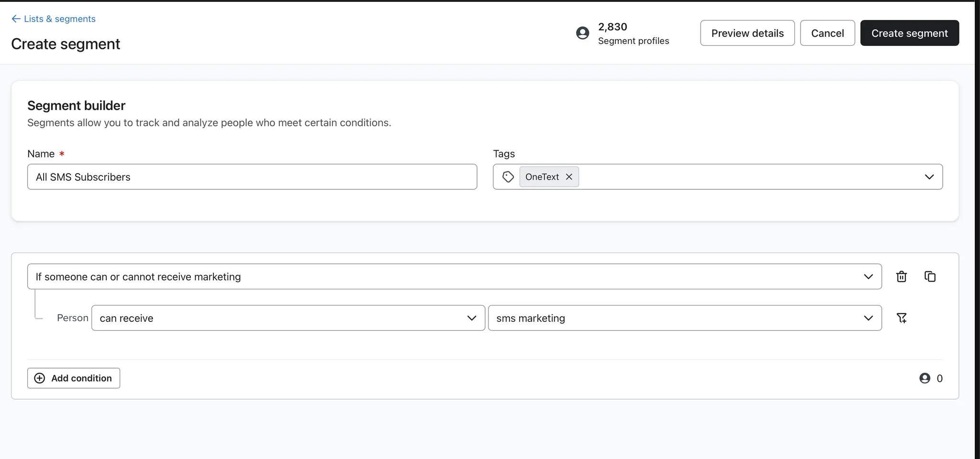Click Add condition button
Viewport: 980px width, 459px height.
(74, 378)
